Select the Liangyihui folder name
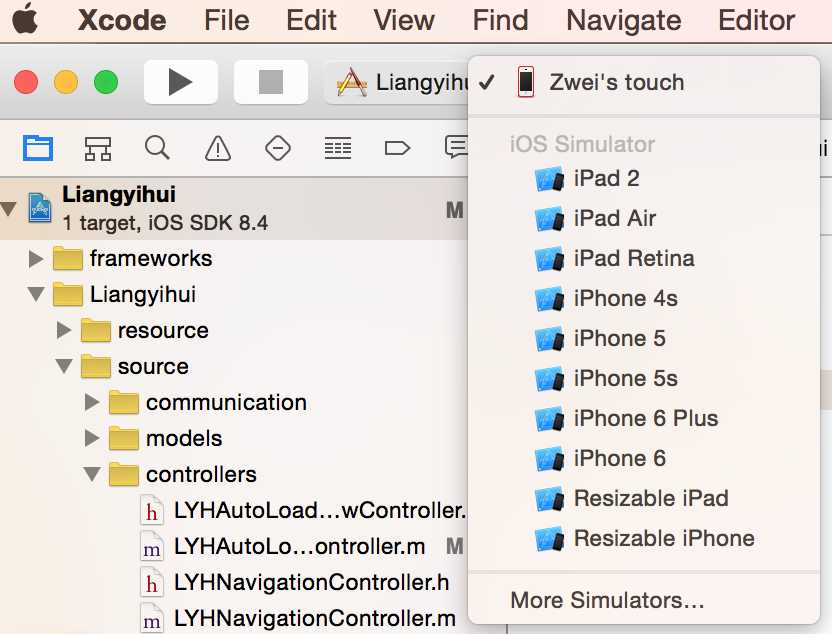Viewport: 832px width, 634px height. [143, 294]
